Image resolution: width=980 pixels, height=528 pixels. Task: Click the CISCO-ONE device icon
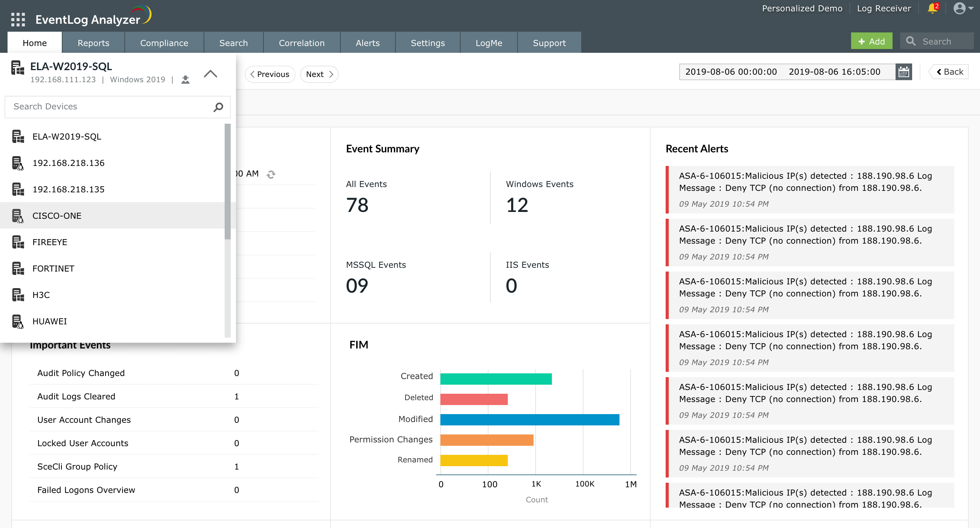pyautogui.click(x=18, y=216)
